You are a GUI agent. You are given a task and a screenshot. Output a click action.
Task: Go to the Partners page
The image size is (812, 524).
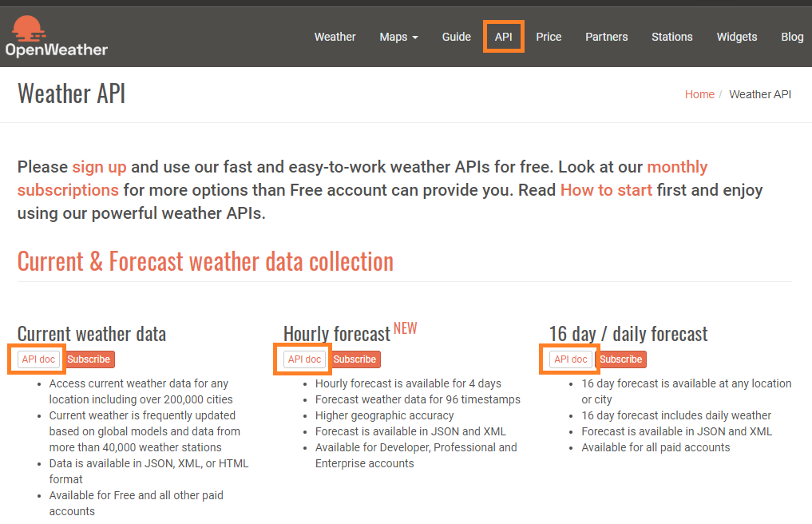click(607, 37)
